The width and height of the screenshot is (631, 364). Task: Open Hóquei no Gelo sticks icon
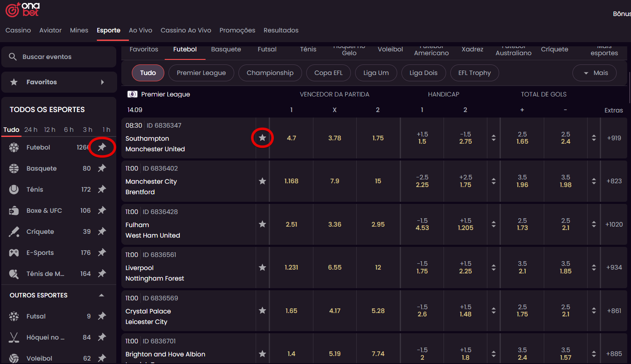[x=14, y=337]
